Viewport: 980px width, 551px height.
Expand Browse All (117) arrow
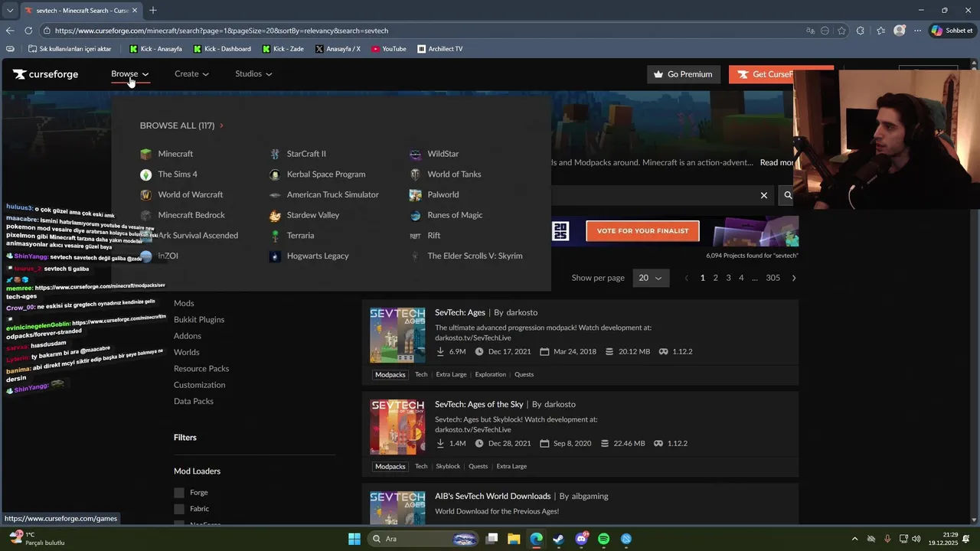click(221, 126)
